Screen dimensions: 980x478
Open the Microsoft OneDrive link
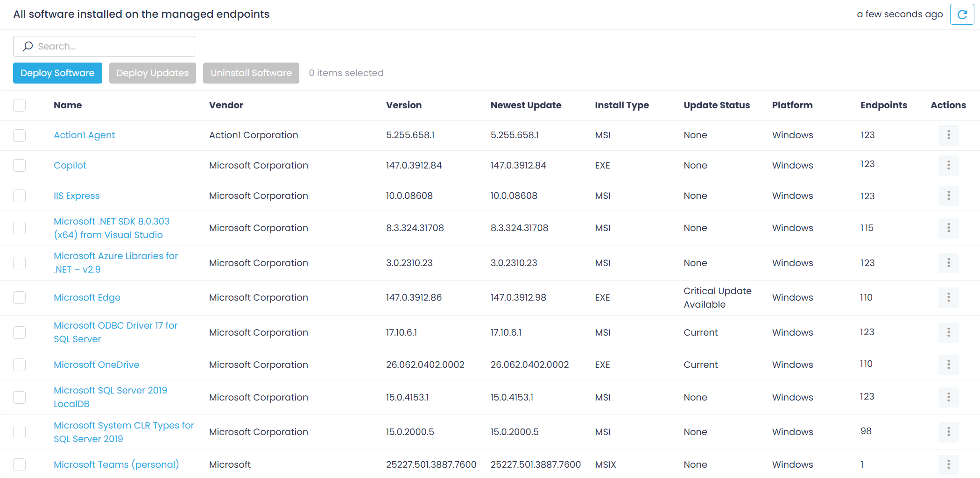[96, 365]
